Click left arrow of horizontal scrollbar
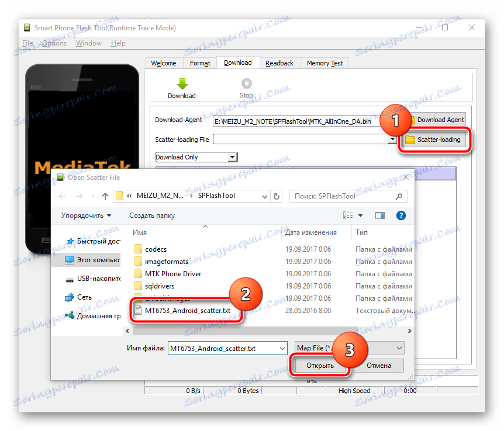Image resolution: width=504 pixels, height=431 pixels. tap(128, 331)
